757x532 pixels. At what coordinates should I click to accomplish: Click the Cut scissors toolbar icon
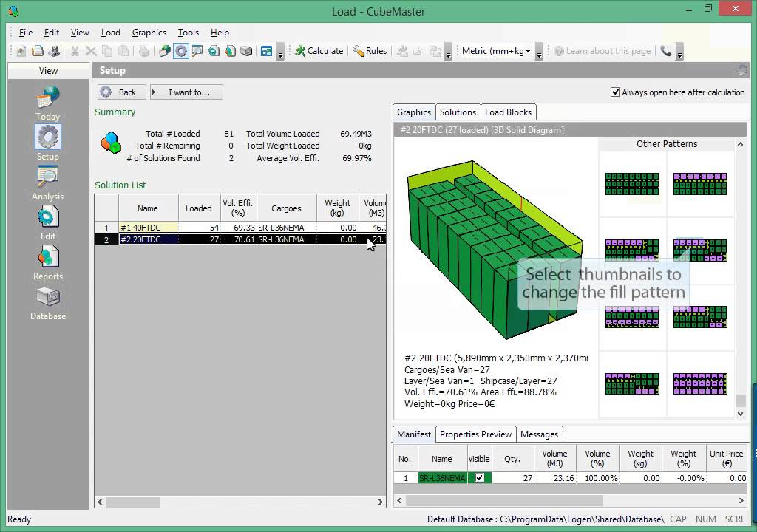75,51
